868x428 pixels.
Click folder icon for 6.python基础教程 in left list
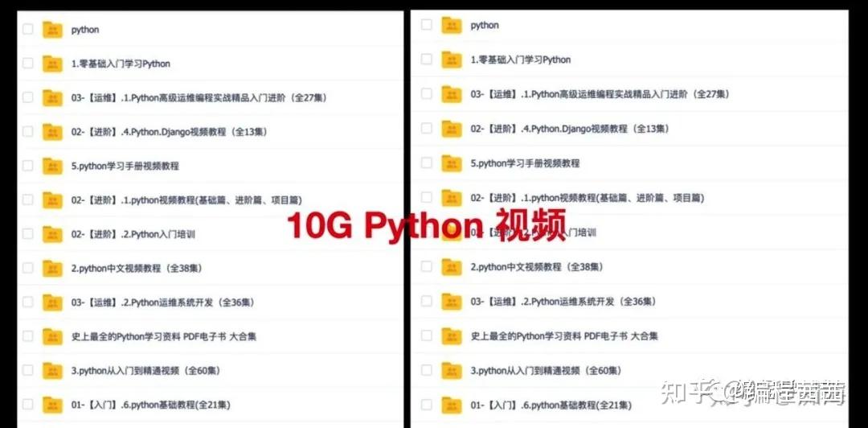(52, 405)
